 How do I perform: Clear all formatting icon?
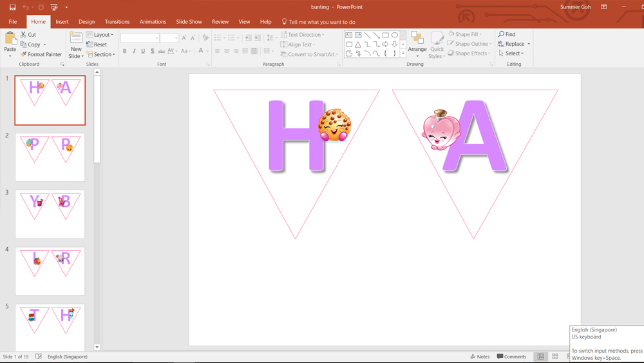point(206,38)
